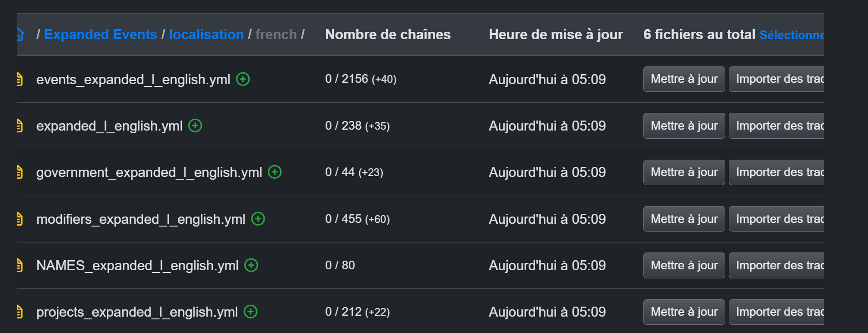Click Sélectionner link in the header
This screenshot has width=868, height=333.
coord(792,35)
